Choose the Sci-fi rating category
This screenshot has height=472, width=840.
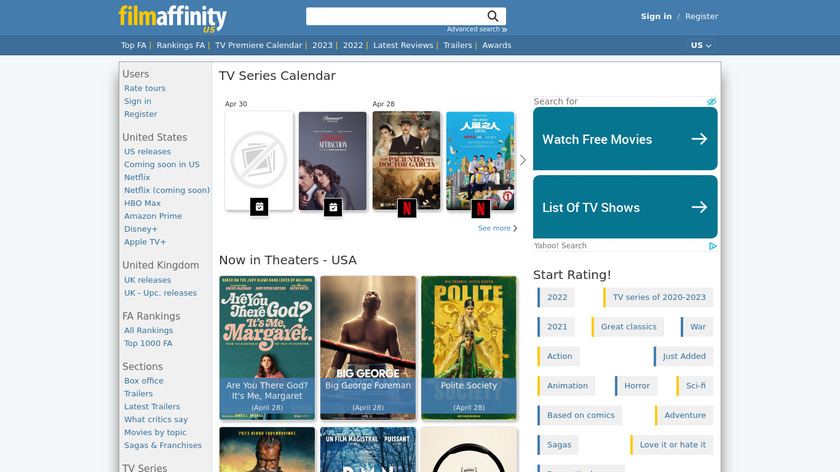pos(695,386)
